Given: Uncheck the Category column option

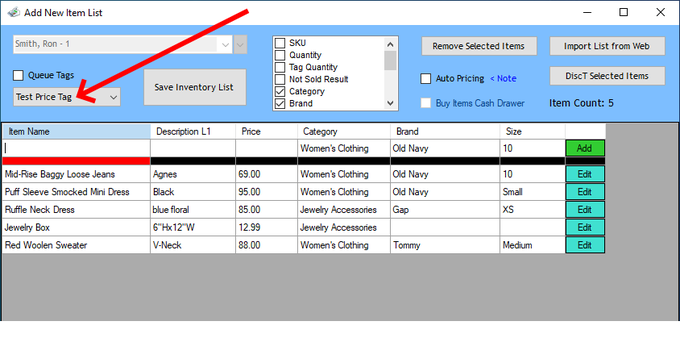Looking at the screenshot, I should pos(280,92).
